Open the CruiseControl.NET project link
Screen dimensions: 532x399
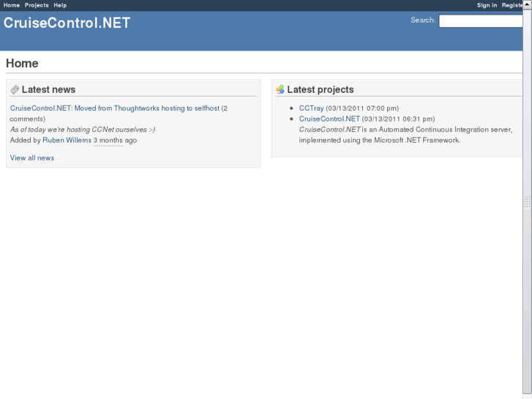[x=329, y=119]
